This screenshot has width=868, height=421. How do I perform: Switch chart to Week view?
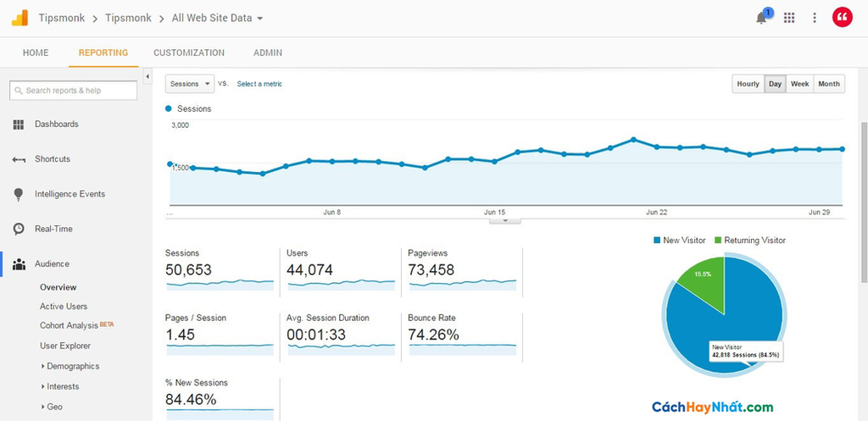[x=799, y=84]
